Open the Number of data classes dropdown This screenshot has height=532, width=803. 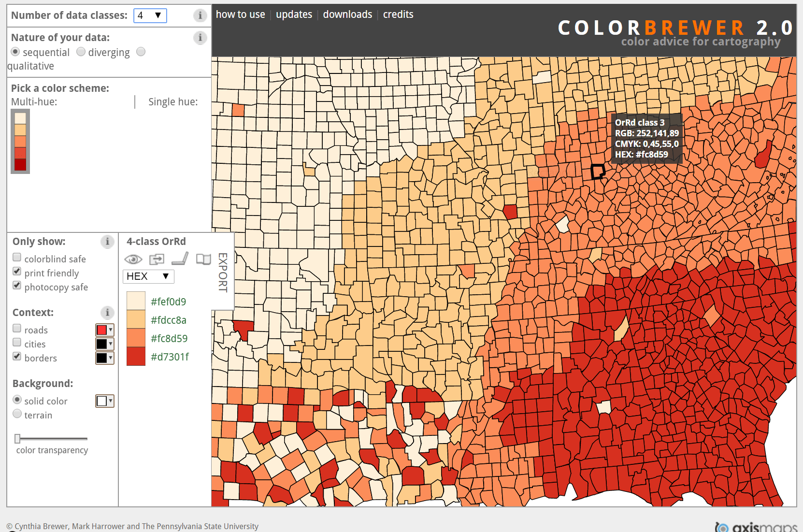(150, 15)
